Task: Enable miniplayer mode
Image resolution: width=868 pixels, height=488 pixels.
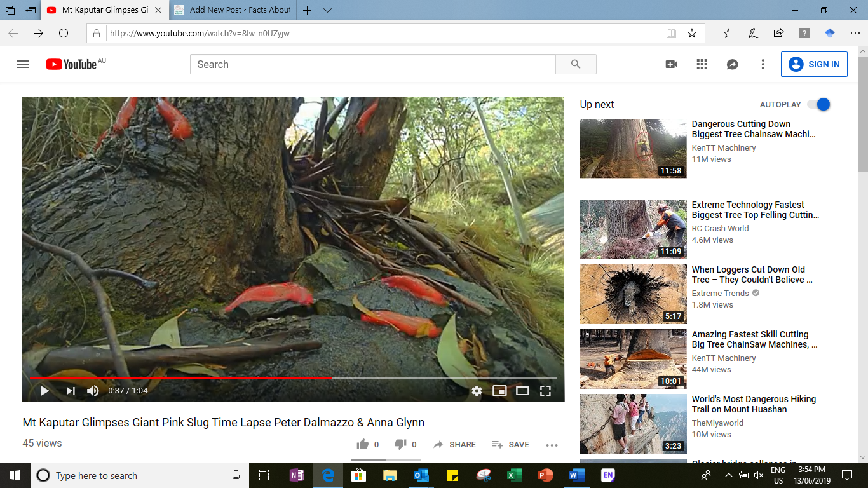Action: click(499, 391)
